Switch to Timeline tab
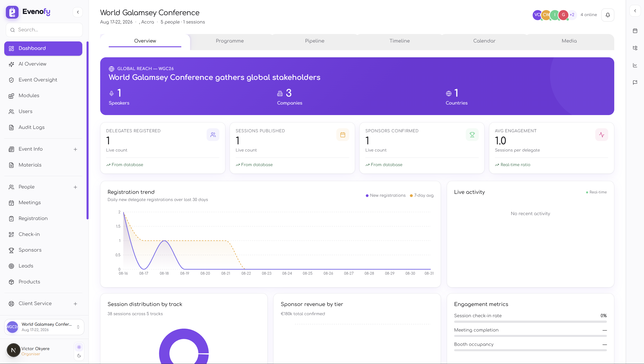This screenshot has width=644, height=364. tap(400, 41)
